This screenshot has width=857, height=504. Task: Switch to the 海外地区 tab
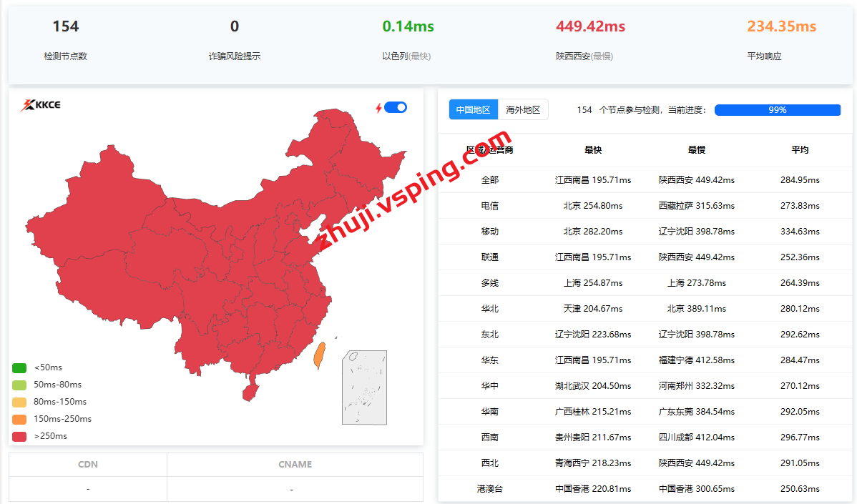523,109
